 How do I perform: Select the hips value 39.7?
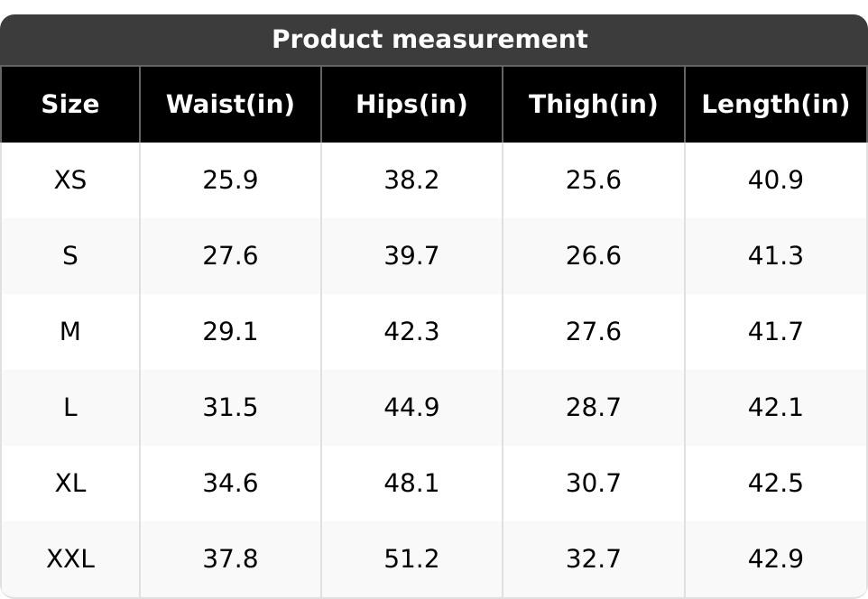[x=411, y=256]
